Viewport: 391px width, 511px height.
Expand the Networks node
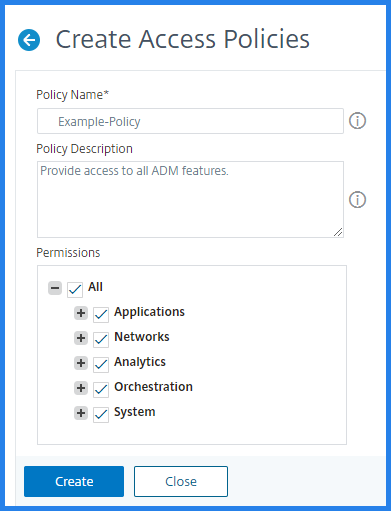[x=81, y=338]
